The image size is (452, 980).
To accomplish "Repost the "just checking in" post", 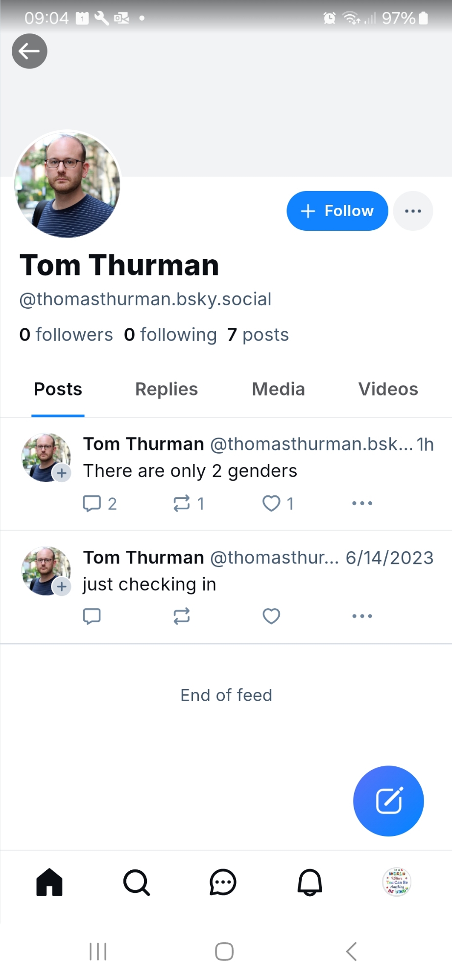I will pos(182,616).
